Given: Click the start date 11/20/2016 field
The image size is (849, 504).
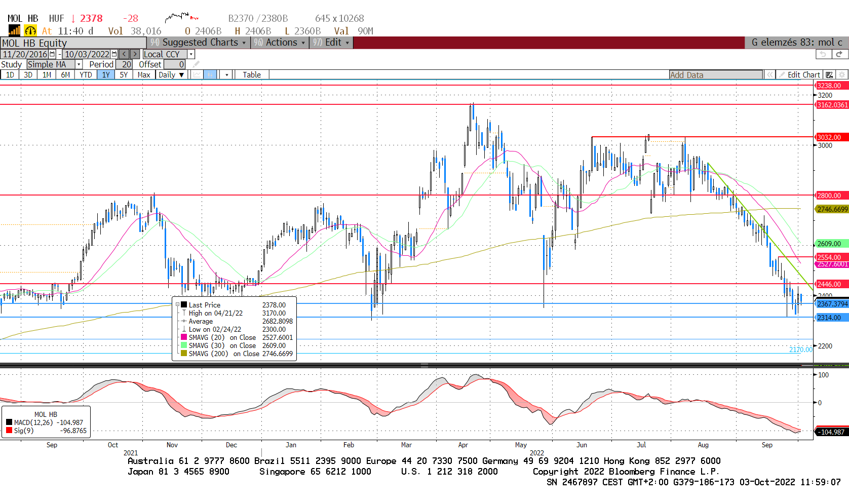Looking at the screenshot, I should click(25, 54).
